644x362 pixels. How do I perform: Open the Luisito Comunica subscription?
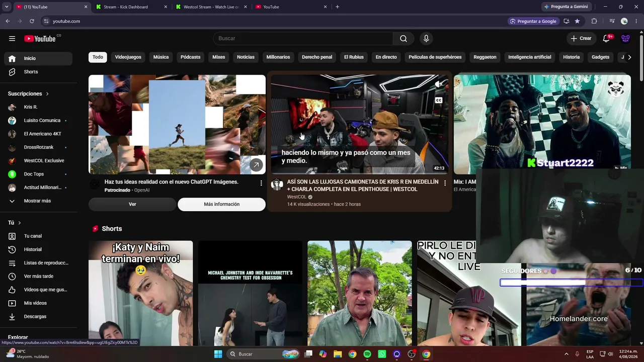[x=38, y=121]
